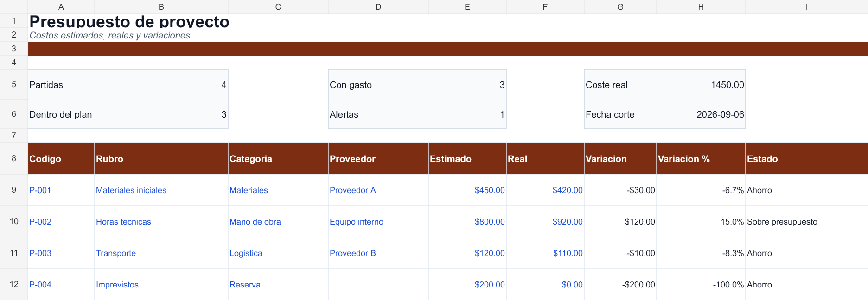Select cell P-004

pyautogui.click(x=61, y=285)
